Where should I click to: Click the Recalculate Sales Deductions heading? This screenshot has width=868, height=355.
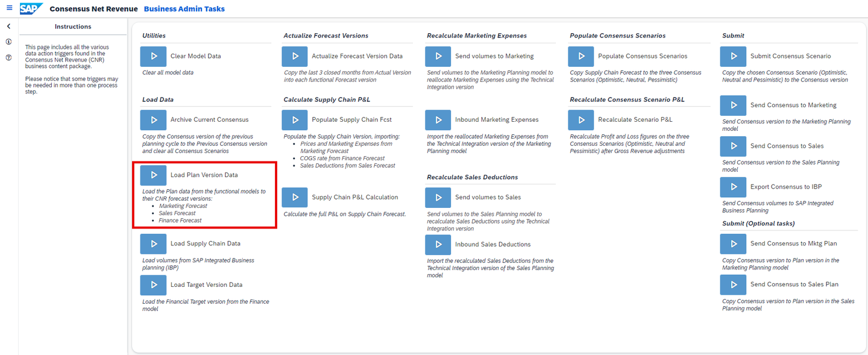tap(472, 177)
